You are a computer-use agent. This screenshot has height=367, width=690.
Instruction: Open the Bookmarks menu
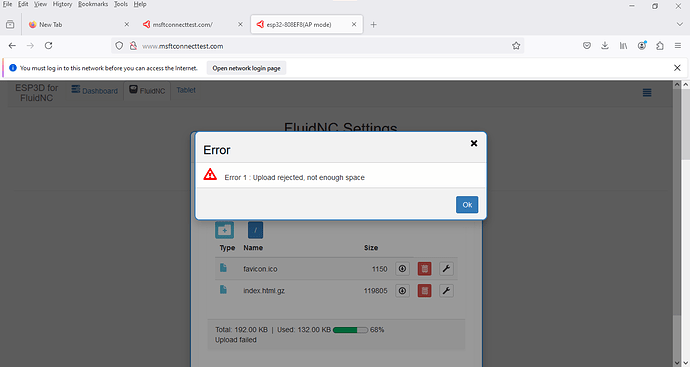coord(93,4)
